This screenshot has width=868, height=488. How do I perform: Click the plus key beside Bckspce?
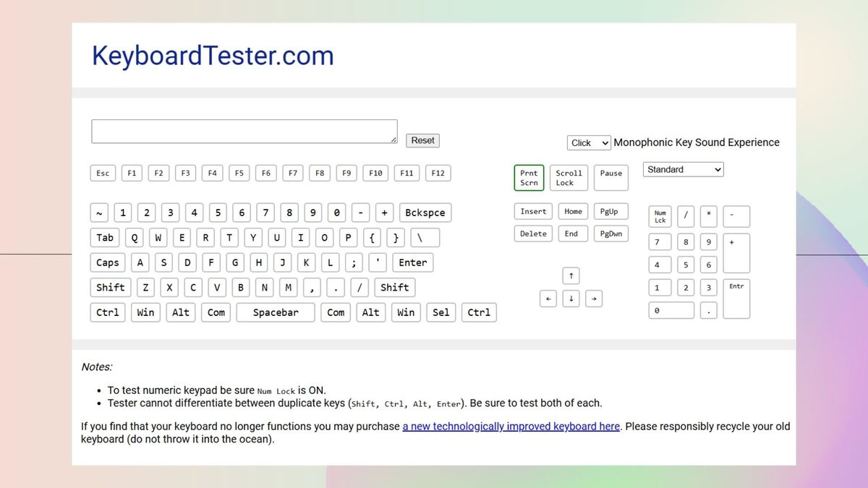pyautogui.click(x=384, y=213)
